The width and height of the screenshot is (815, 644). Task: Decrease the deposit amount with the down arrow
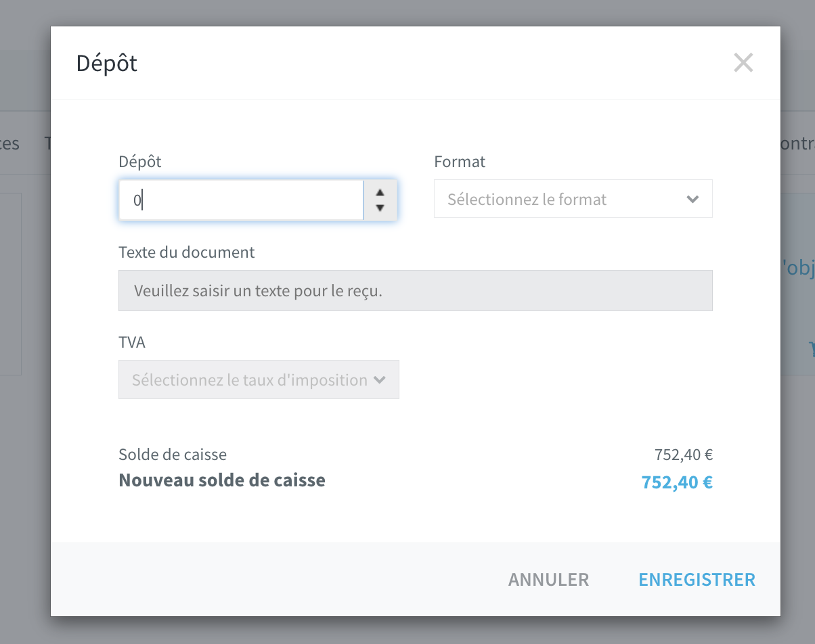coord(380,208)
